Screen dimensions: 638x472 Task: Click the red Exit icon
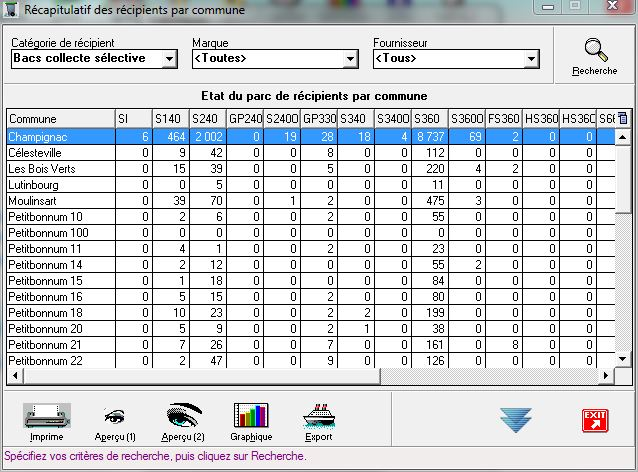pos(595,420)
